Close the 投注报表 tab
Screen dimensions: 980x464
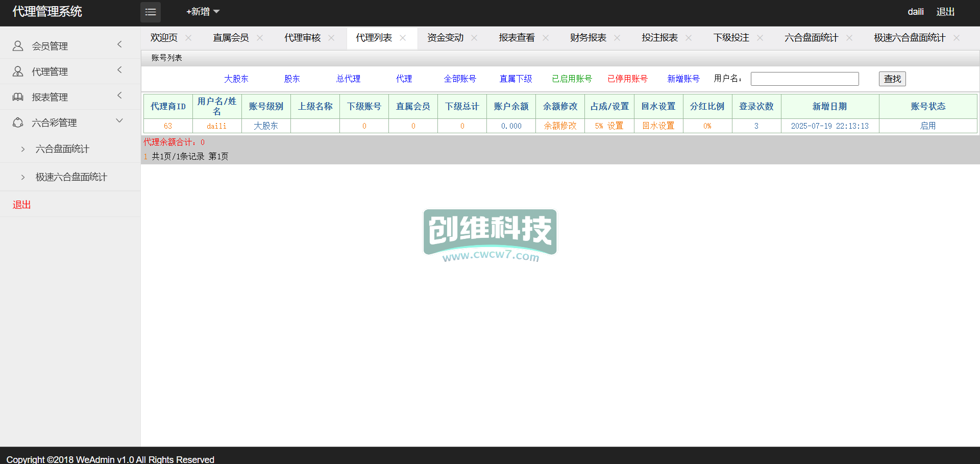click(689, 38)
